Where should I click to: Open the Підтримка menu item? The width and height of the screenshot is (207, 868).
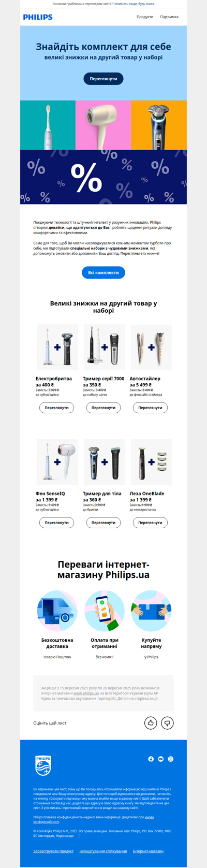(x=169, y=17)
